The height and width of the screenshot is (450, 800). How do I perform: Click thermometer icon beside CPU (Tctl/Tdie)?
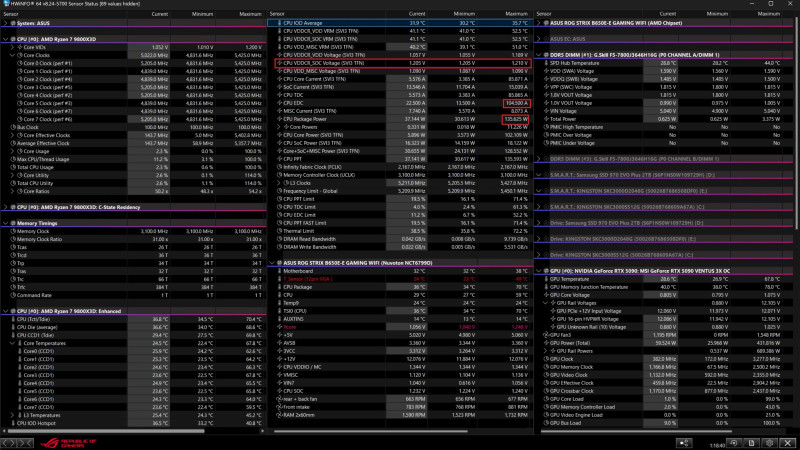click(13, 319)
